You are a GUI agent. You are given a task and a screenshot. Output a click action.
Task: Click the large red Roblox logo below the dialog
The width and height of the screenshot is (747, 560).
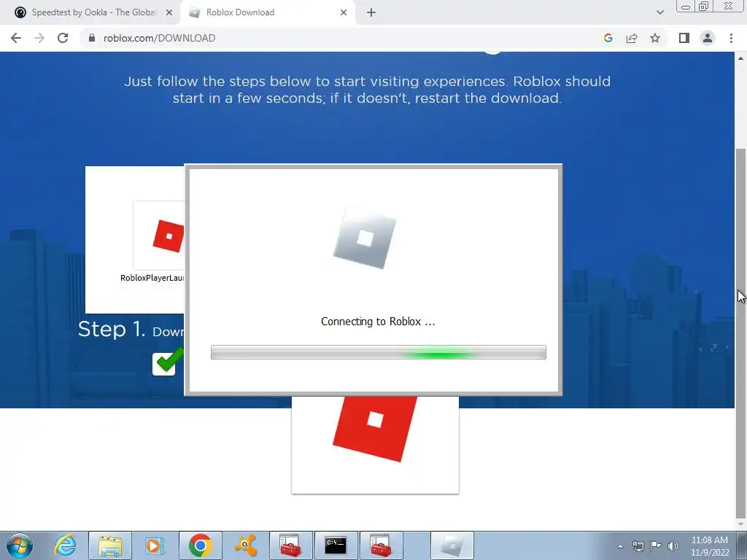tap(375, 429)
